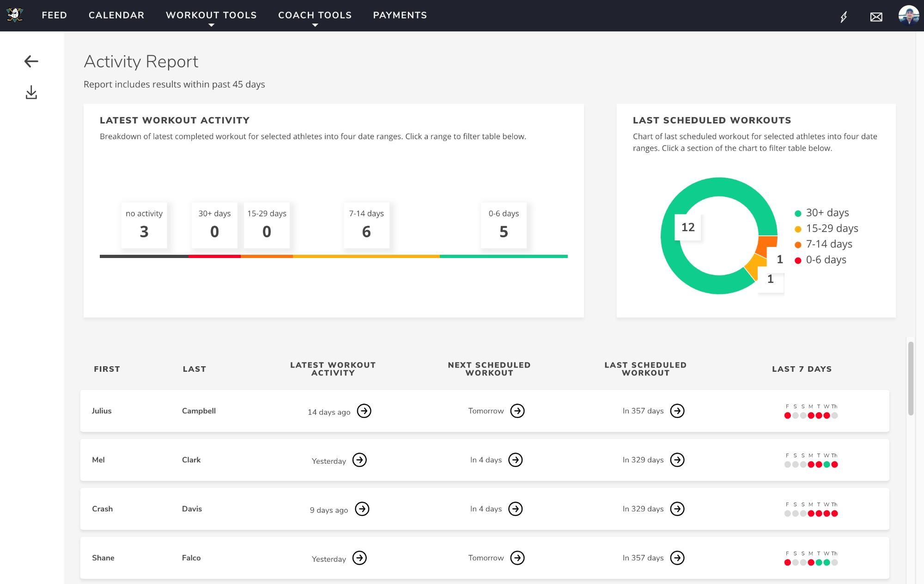Click the Last 7 Days column header
This screenshot has width=924, height=584.
coord(802,369)
